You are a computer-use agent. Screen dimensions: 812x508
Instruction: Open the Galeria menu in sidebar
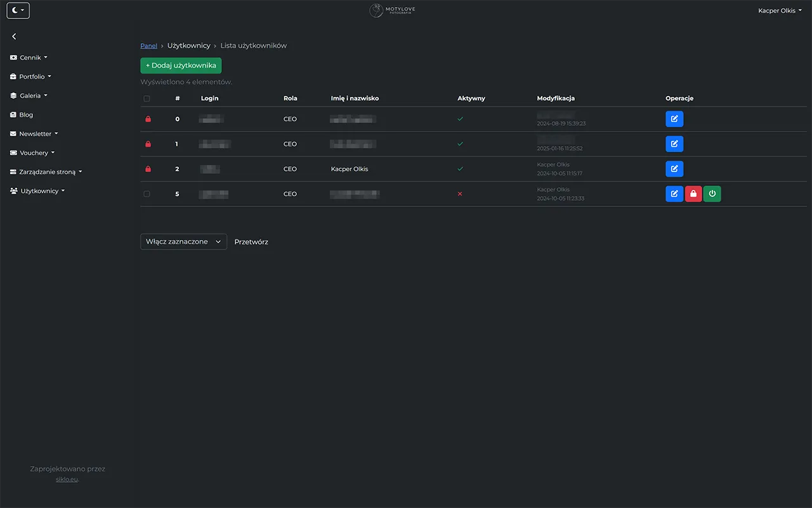pos(30,95)
